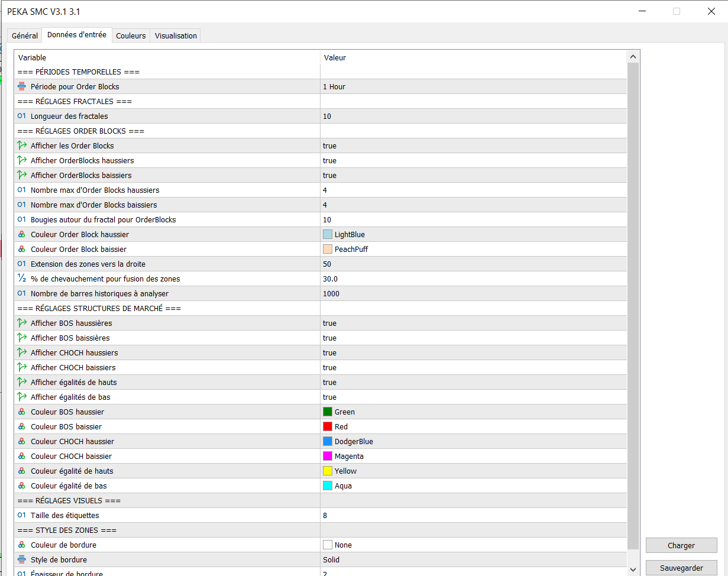Click the Variable column header
This screenshot has width=728, height=576.
click(x=167, y=57)
